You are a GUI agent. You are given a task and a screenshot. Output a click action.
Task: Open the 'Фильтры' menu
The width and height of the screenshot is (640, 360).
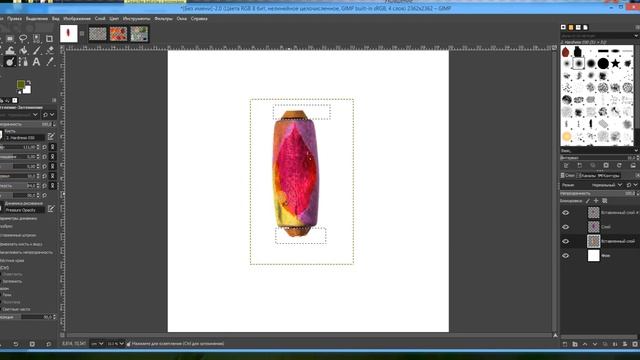pyautogui.click(x=163, y=19)
